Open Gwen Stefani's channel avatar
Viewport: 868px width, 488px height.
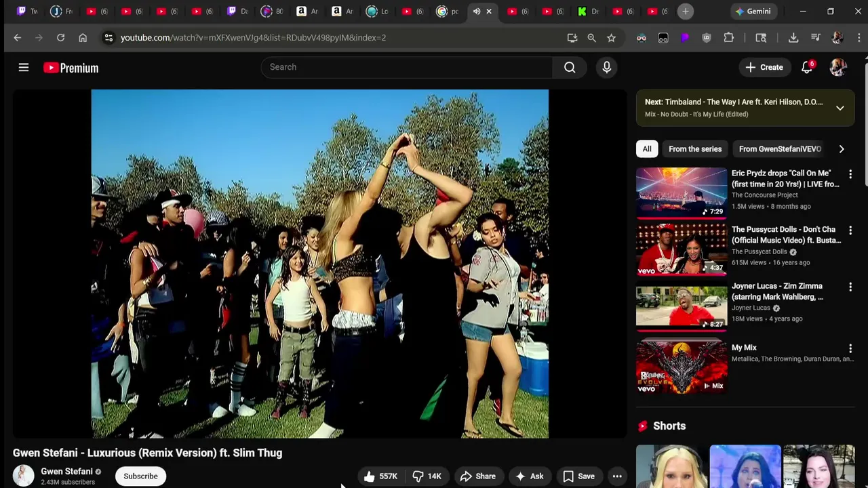[x=23, y=476]
